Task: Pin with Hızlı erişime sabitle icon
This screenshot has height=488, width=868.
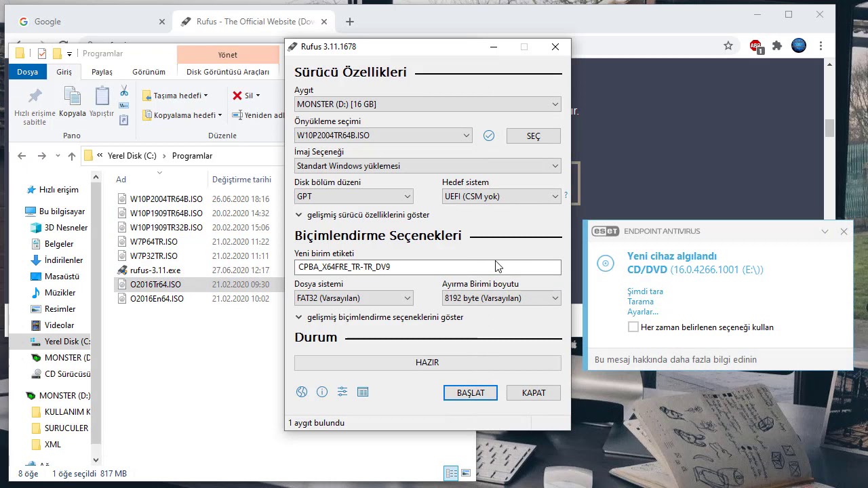Action: 35,96
